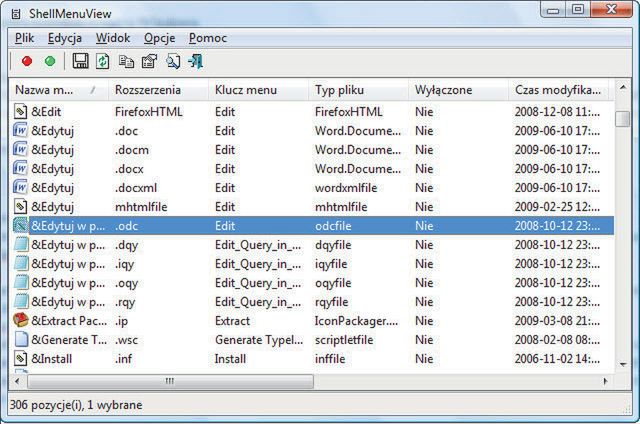Image resolution: width=640 pixels, height=424 pixels.
Task: Click the odcfile file type cell
Action: 333,226
